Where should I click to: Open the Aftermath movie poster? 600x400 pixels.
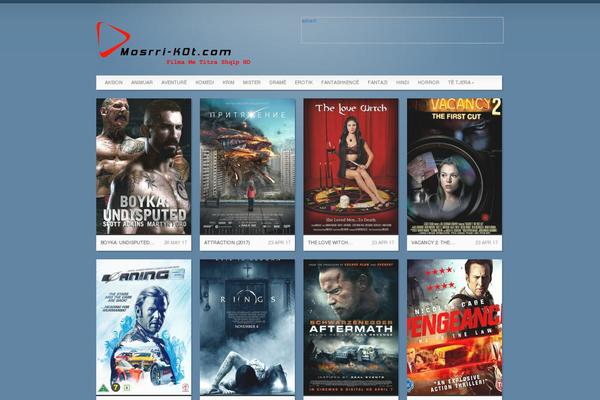click(x=351, y=327)
